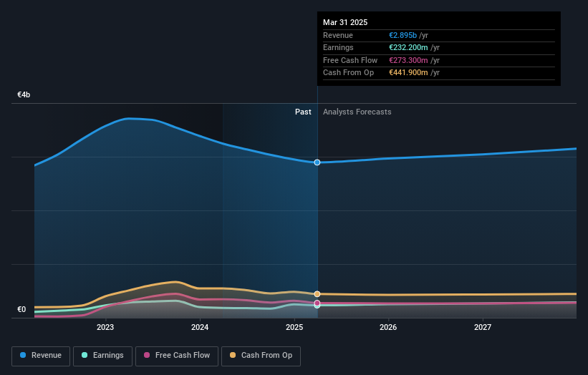The image size is (588, 375).
Task: Click the €232.200m earnings value
Action: (408, 47)
